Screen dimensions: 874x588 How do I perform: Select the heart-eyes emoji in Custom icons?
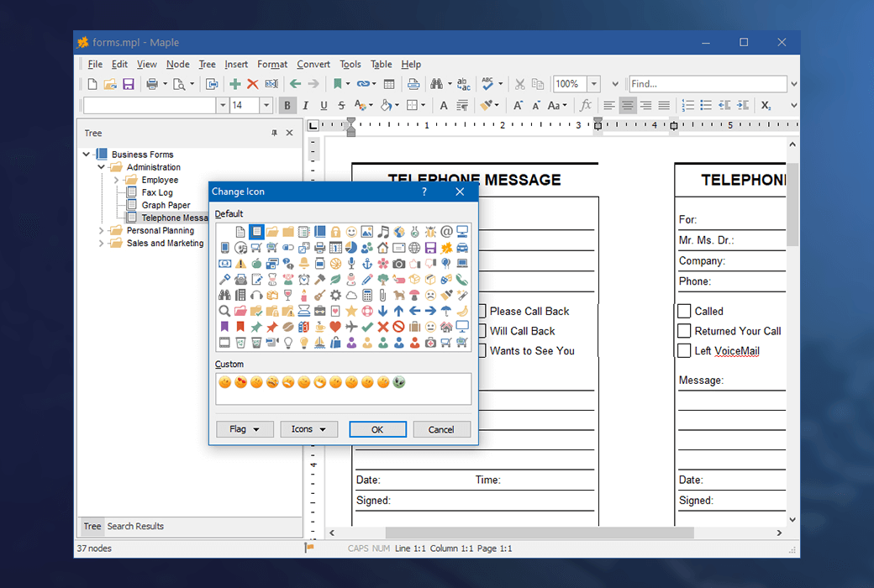tap(241, 382)
